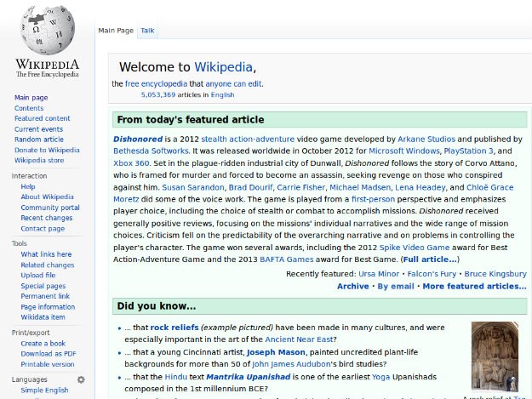Open Donate to Wikipedia link
This screenshot has height=399, width=532.
[47, 150]
